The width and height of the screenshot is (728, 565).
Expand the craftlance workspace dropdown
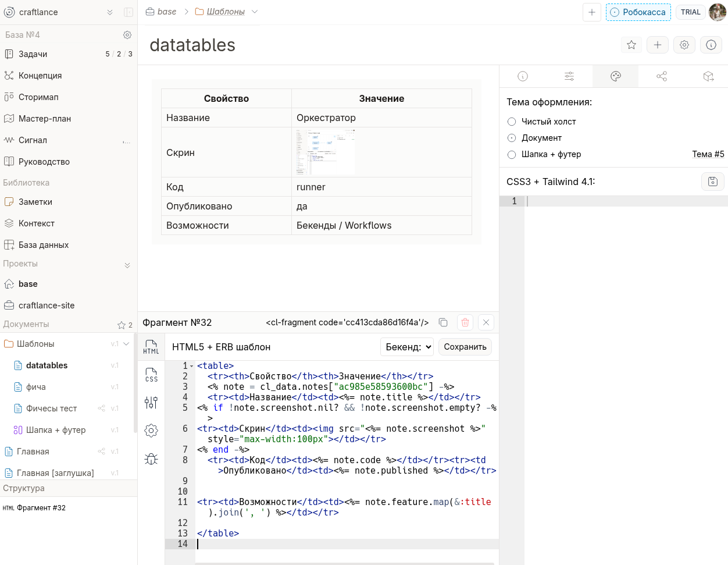point(109,12)
